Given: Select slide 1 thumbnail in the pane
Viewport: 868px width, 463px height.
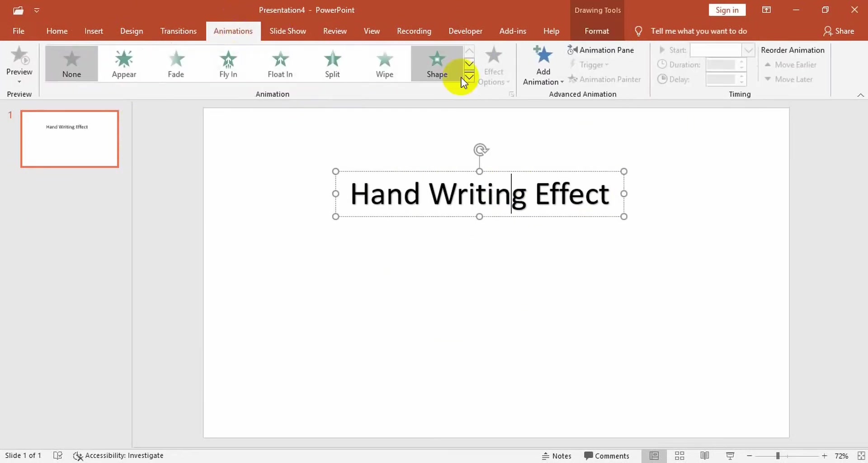Looking at the screenshot, I should [69, 139].
